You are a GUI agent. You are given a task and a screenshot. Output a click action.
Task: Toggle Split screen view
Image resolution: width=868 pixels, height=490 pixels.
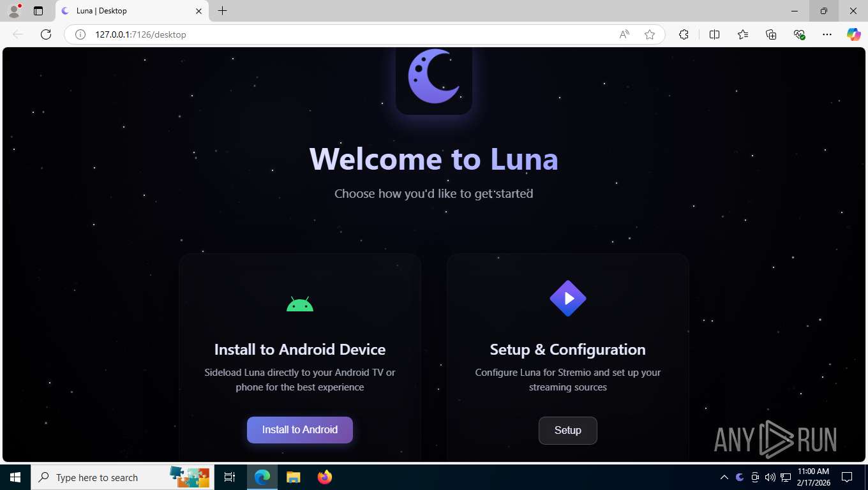click(x=714, y=34)
